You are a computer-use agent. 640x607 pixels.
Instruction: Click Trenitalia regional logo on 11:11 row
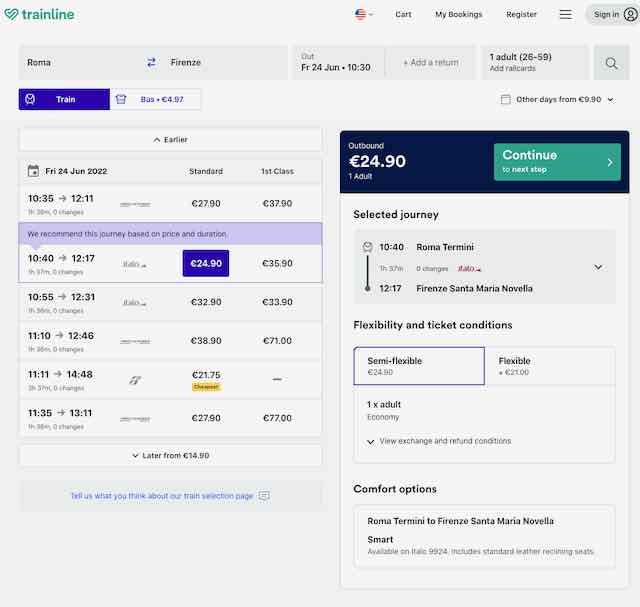[135, 380]
